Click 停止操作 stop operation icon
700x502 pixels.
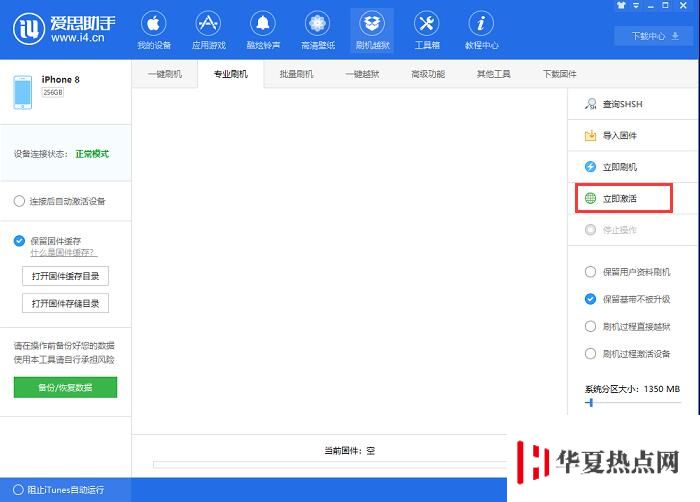point(590,230)
